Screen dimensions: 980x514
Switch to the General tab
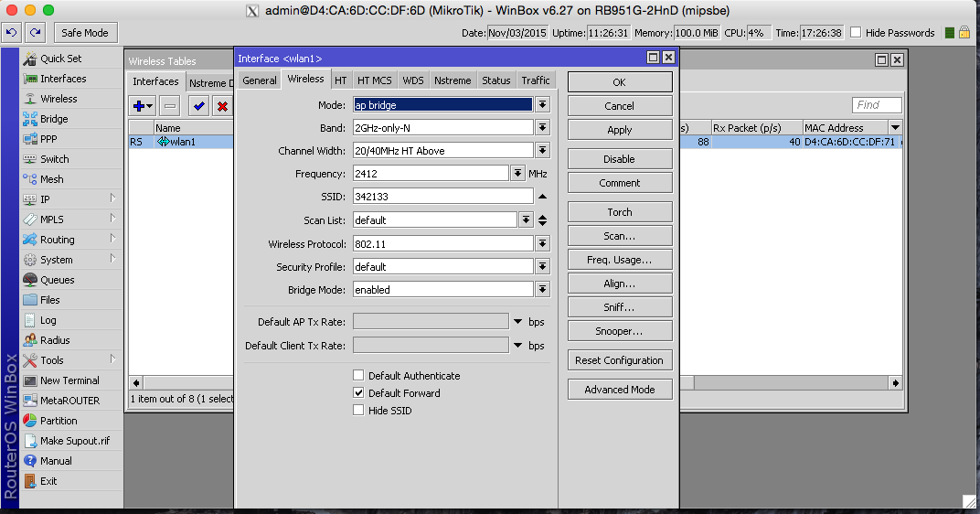click(260, 80)
